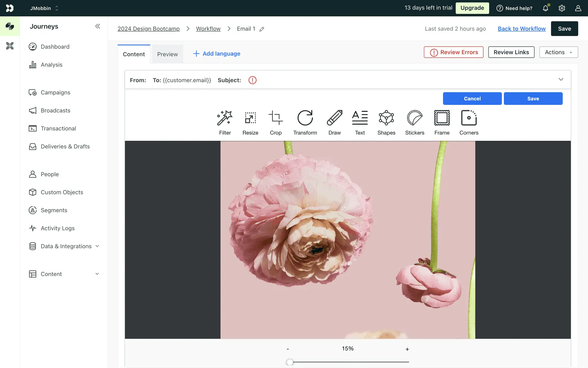Open the Corners rounding tool
The height and width of the screenshot is (368, 588).
pyautogui.click(x=469, y=122)
